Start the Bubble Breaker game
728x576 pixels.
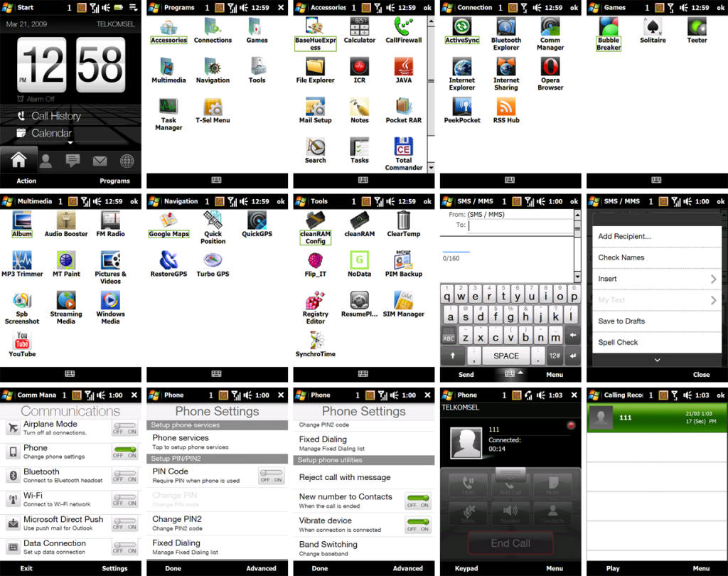click(609, 34)
